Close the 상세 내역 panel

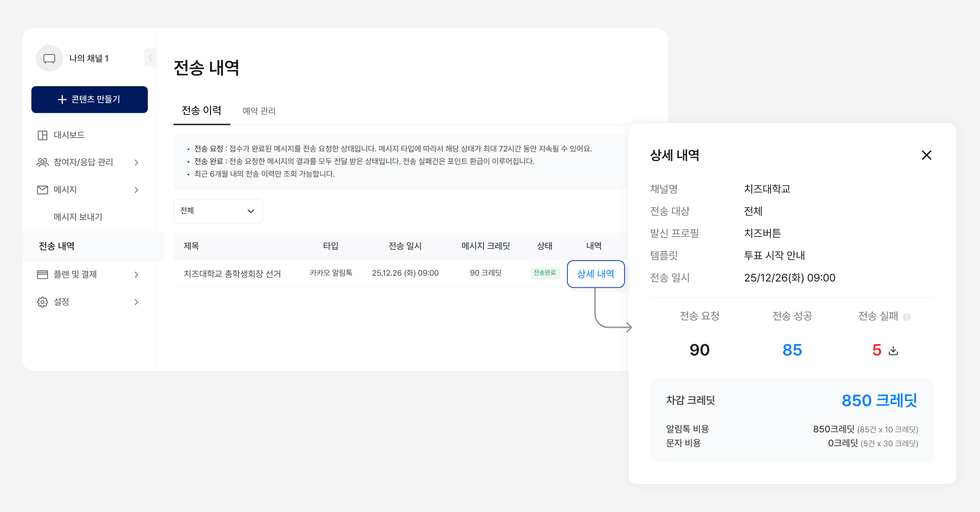tap(926, 155)
